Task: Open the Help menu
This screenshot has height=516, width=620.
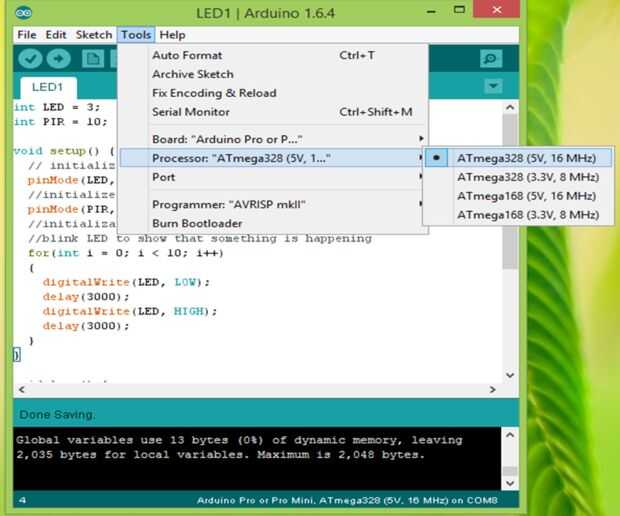Action: click(x=172, y=35)
